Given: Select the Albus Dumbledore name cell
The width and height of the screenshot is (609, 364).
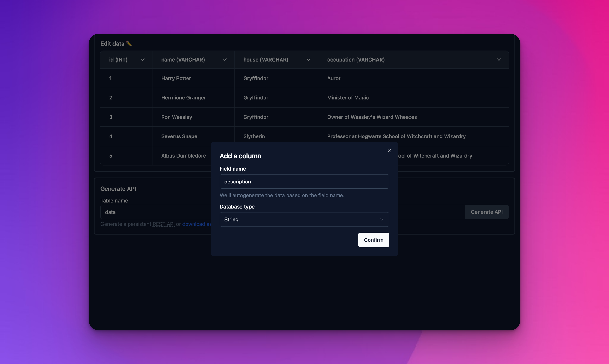Looking at the screenshot, I should tap(182, 156).
